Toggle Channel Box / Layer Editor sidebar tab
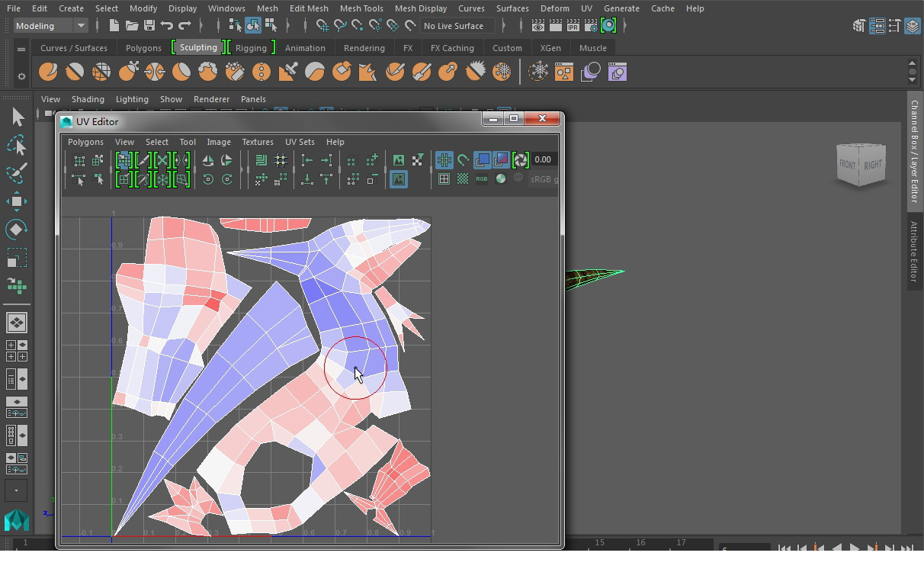 coord(914,150)
